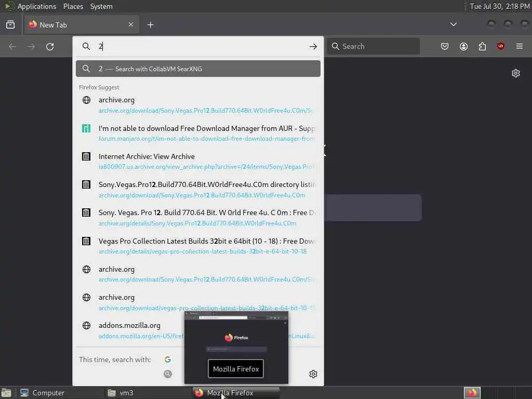Open 'Internet Archive: View Archive' suggestion
The image size is (532, 399).
coord(198,161)
